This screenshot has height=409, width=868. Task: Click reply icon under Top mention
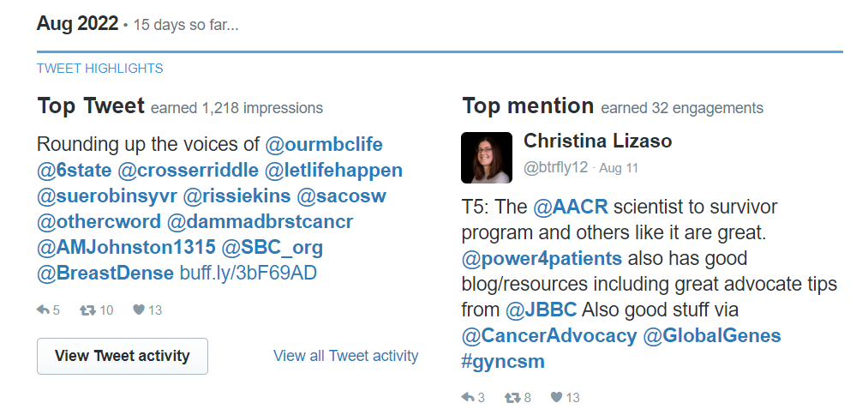pyautogui.click(x=468, y=397)
